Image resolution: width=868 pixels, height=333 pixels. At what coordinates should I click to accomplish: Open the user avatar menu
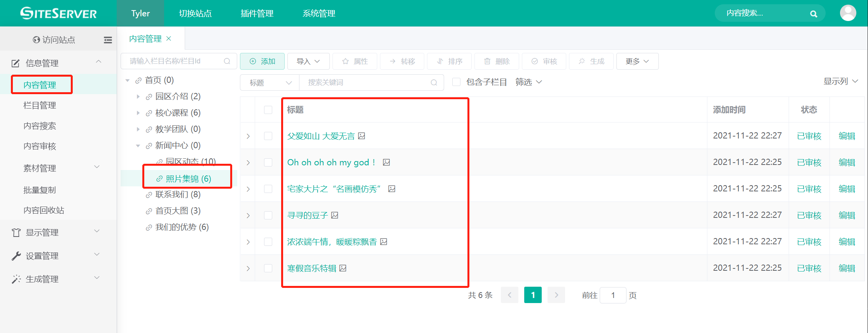848,13
